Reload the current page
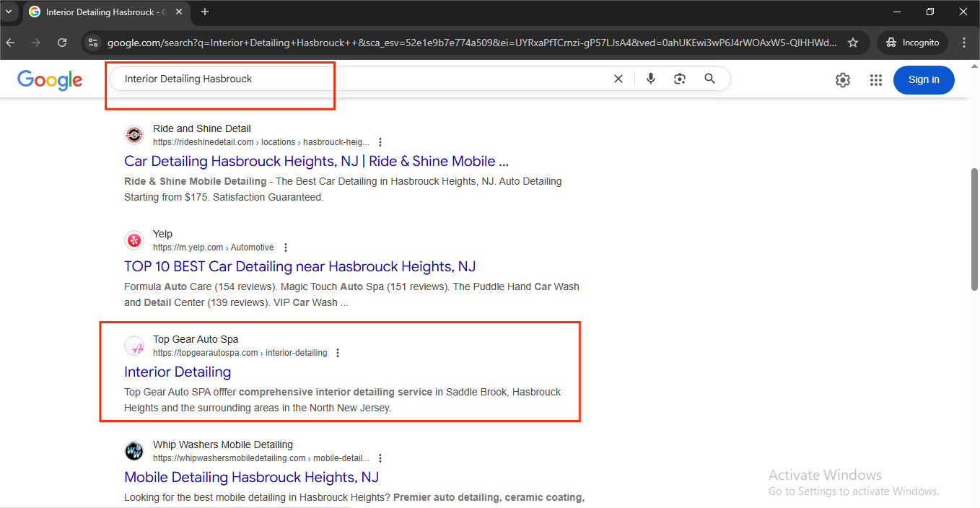Screen dimensions: 980x508 (62, 43)
